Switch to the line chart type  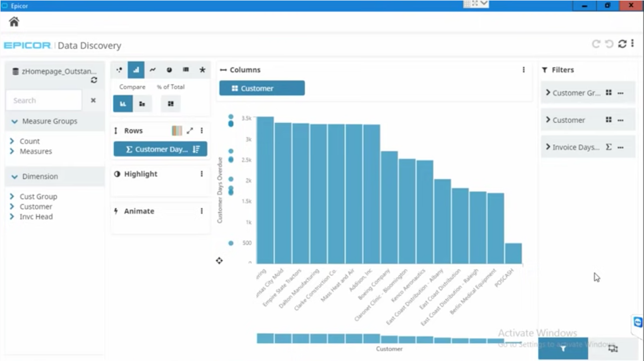[152, 70]
